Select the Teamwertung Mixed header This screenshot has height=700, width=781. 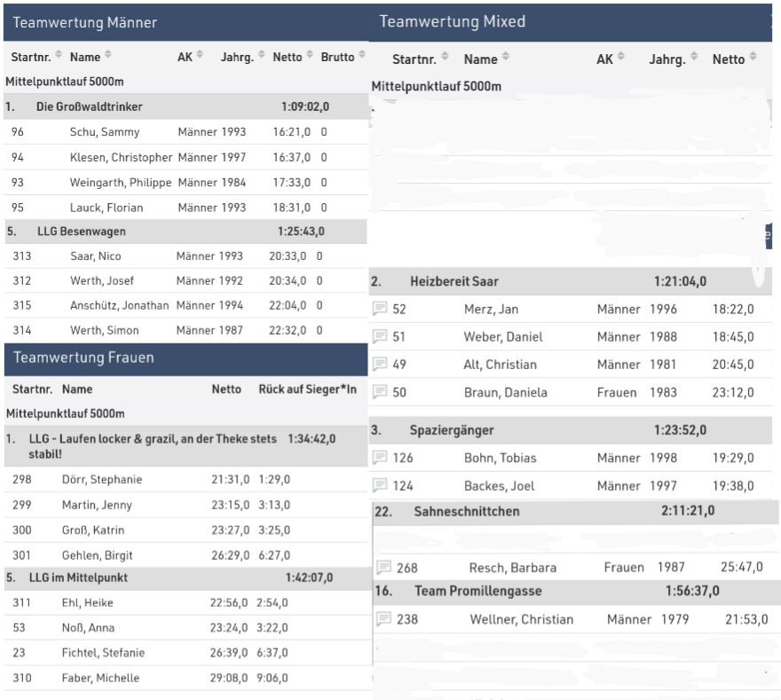pyautogui.click(x=453, y=21)
